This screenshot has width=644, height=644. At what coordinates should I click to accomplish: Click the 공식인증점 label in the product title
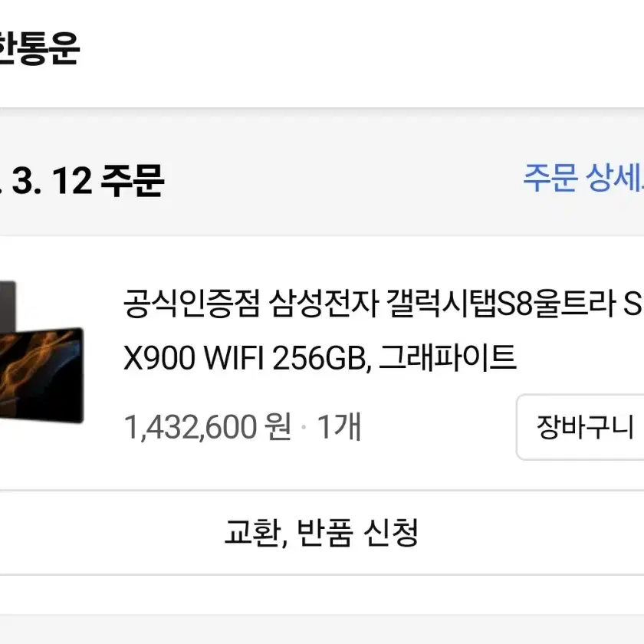[x=192, y=304]
